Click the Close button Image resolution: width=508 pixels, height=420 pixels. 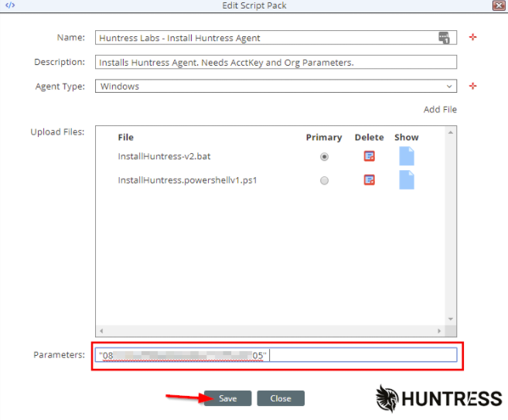point(281,398)
